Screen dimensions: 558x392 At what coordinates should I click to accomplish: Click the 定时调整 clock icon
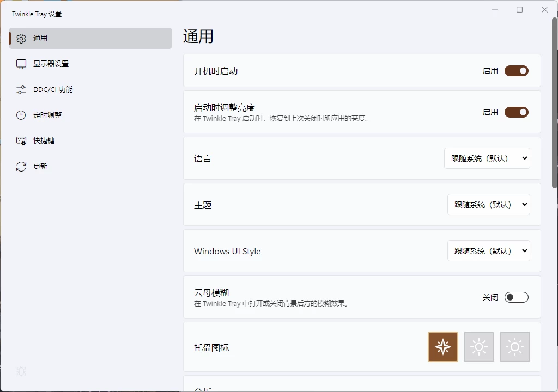[21, 115]
